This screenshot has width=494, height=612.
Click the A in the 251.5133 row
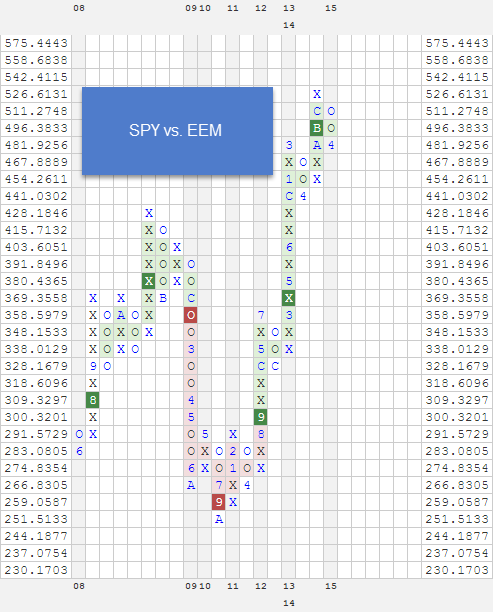(219, 519)
